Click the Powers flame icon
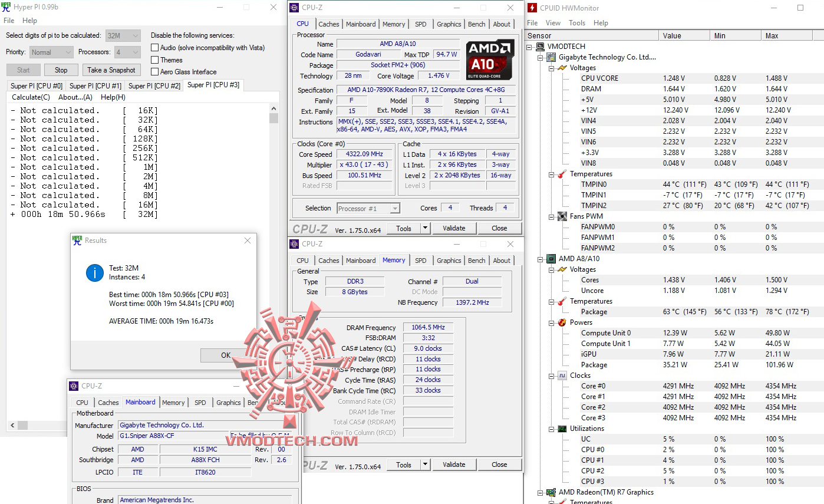The width and height of the screenshot is (824, 504). (562, 322)
